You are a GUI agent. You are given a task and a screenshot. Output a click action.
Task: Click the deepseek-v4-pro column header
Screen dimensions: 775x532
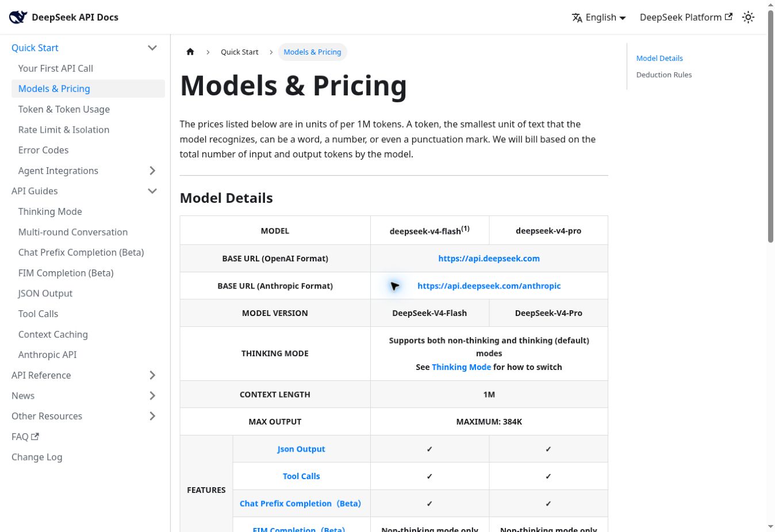coord(548,230)
